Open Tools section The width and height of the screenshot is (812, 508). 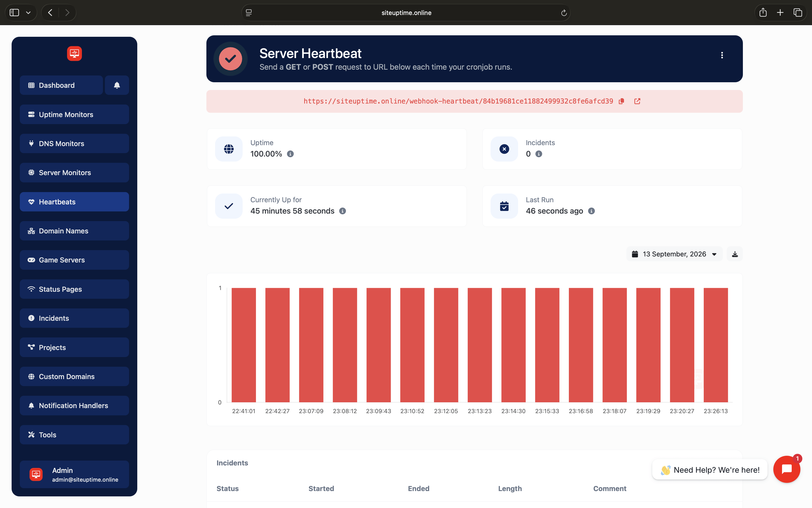pyautogui.click(x=74, y=435)
